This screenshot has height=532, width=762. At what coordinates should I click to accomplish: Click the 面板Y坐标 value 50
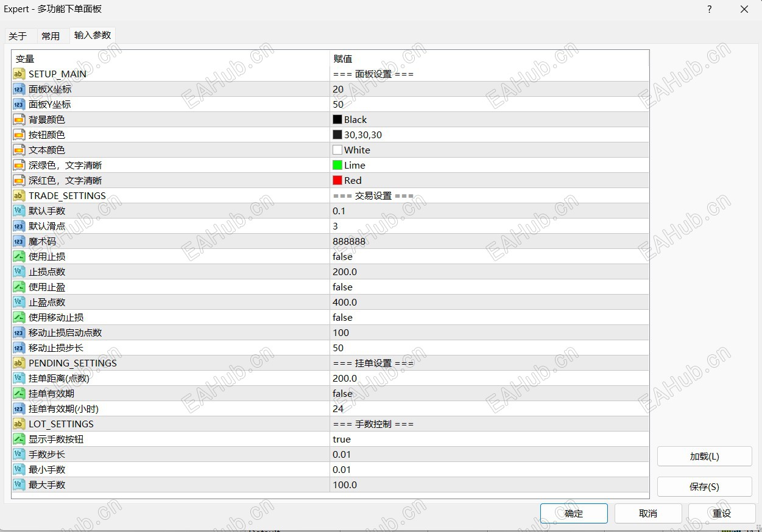[338, 104]
